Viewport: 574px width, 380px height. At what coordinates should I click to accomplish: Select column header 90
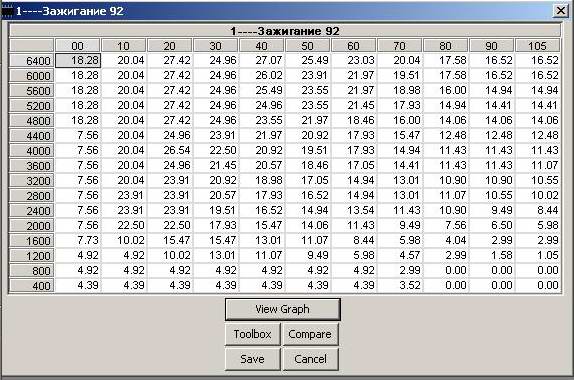[491, 46]
